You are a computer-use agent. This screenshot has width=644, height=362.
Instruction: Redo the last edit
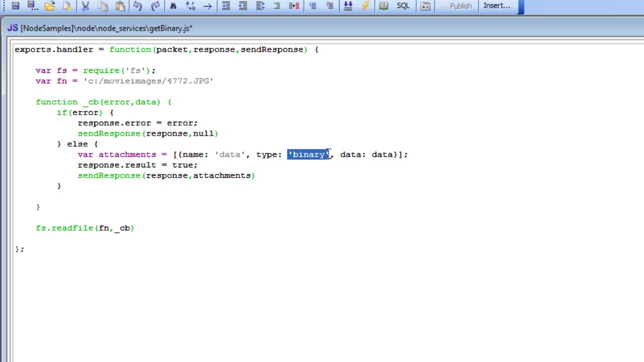coord(155,6)
